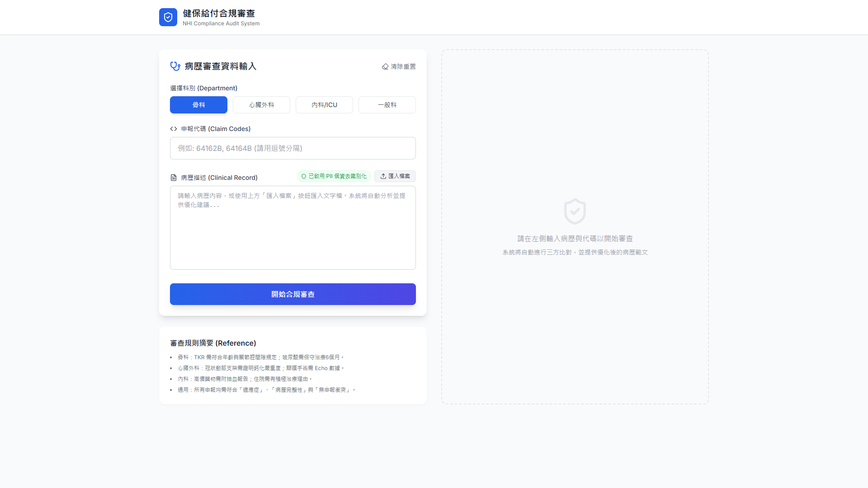The height and width of the screenshot is (488, 868).
Task: Select the 心臟外科 department option
Action: 261,105
